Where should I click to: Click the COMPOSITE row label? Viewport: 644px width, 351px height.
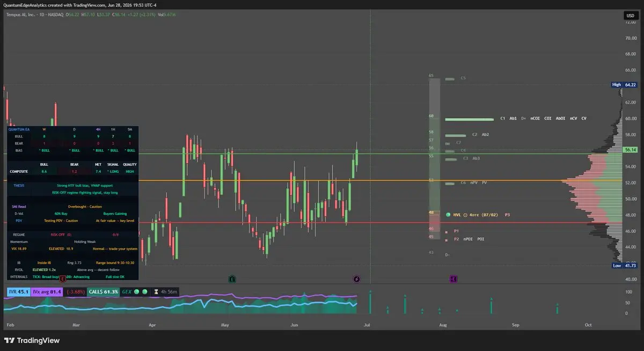pos(19,172)
